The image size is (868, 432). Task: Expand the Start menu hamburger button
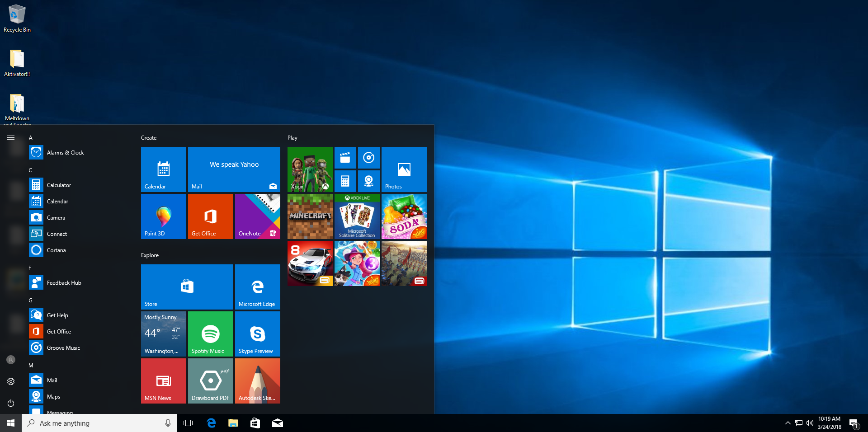[11, 137]
